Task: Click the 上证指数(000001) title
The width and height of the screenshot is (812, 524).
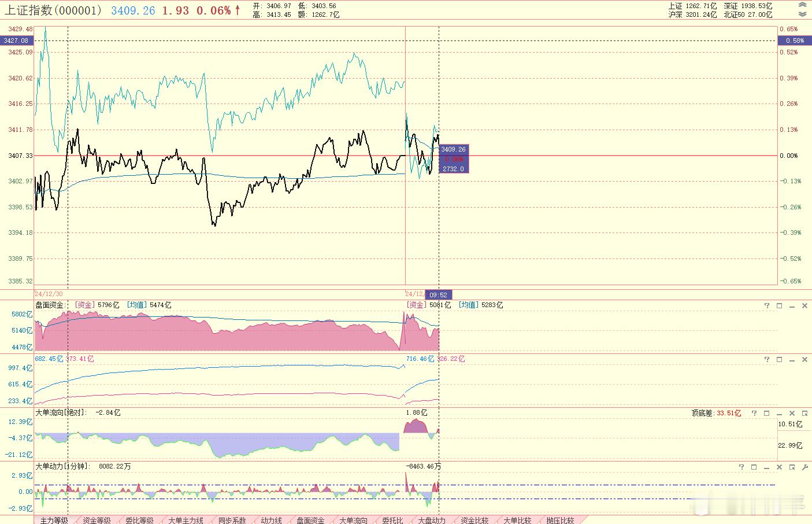Action: click(54, 10)
